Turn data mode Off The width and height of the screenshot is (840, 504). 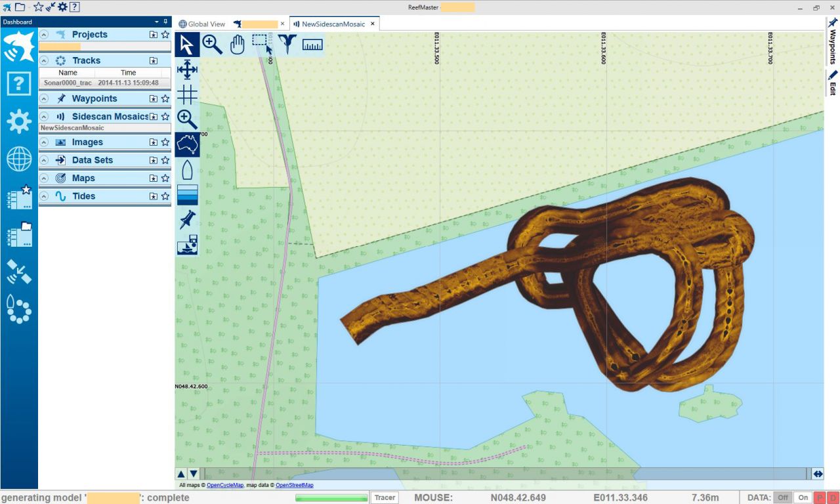point(782,497)
